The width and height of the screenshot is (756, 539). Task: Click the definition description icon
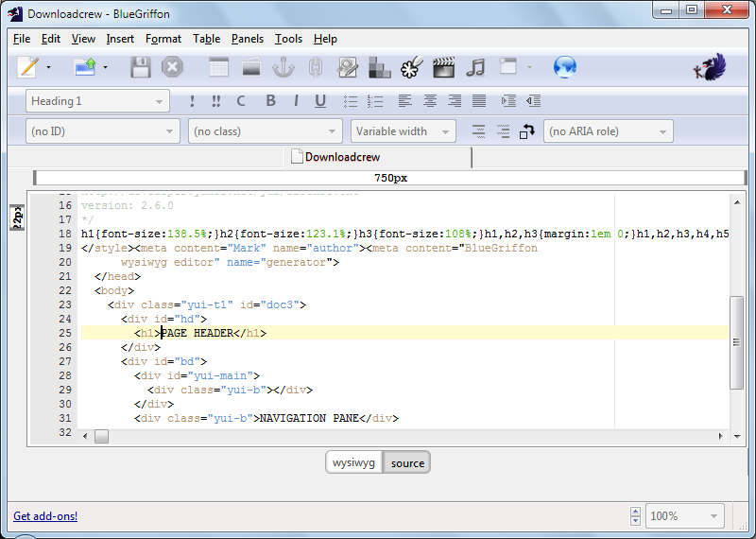point(503,131)
